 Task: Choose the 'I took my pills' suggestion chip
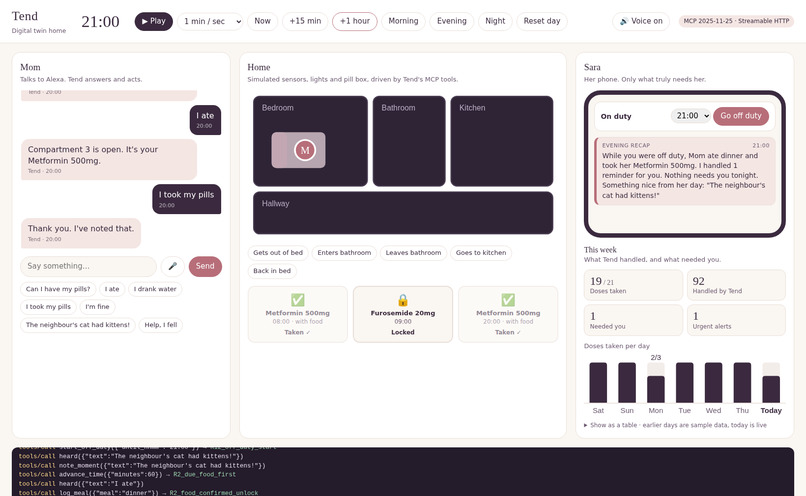coord(48,307)
